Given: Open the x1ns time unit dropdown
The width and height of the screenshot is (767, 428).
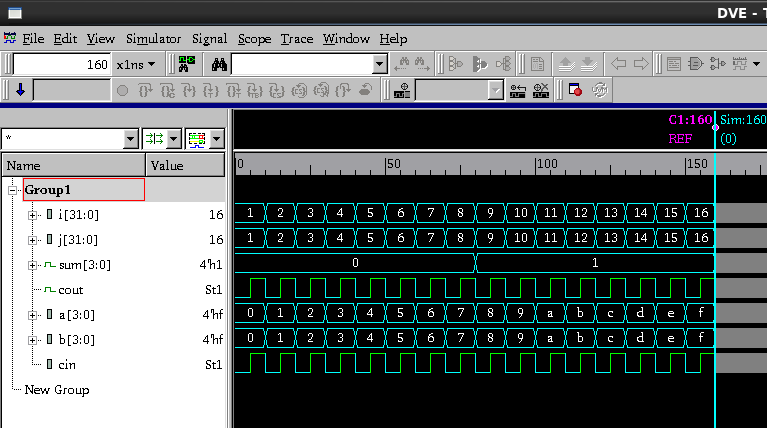Looking at the screenshot, I should pyautogui.click(x=136, y=64).
